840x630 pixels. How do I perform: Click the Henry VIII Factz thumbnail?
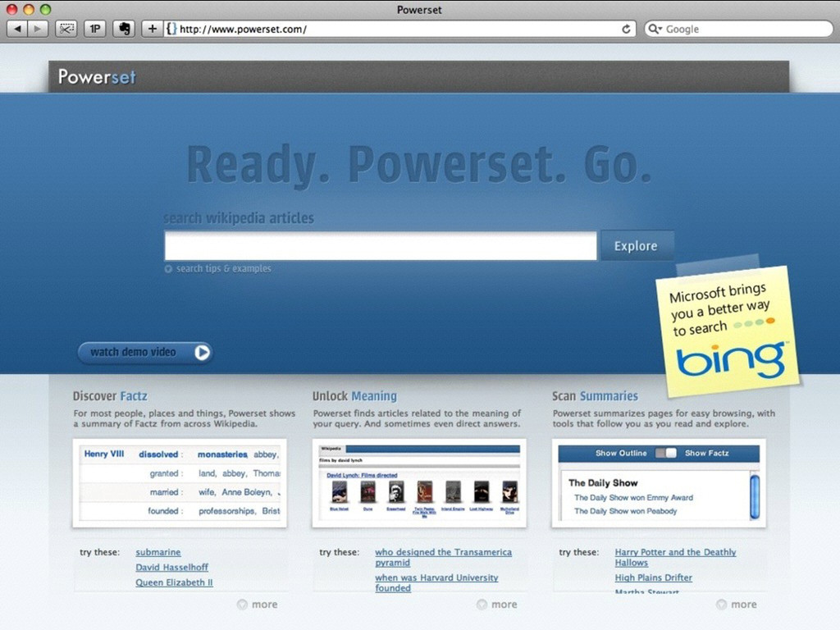pyautogui.click(x=180, y=483)
